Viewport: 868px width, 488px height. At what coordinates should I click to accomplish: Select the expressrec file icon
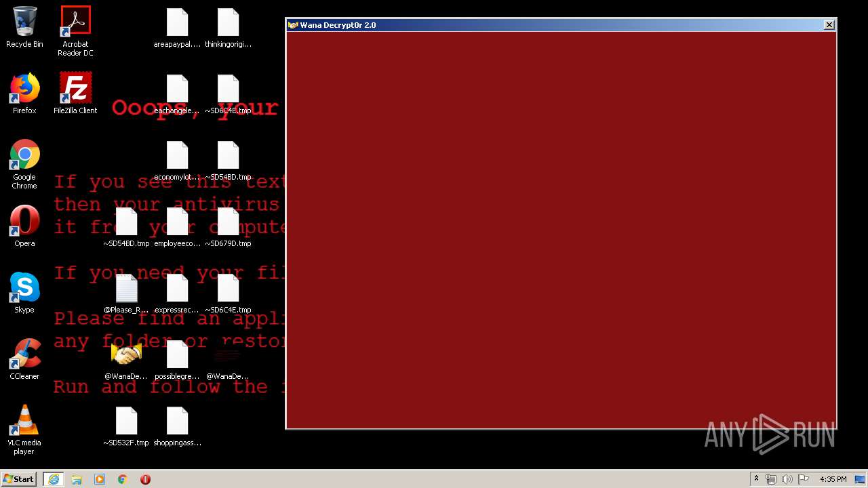pyautogui.click(x=177, y=293)
